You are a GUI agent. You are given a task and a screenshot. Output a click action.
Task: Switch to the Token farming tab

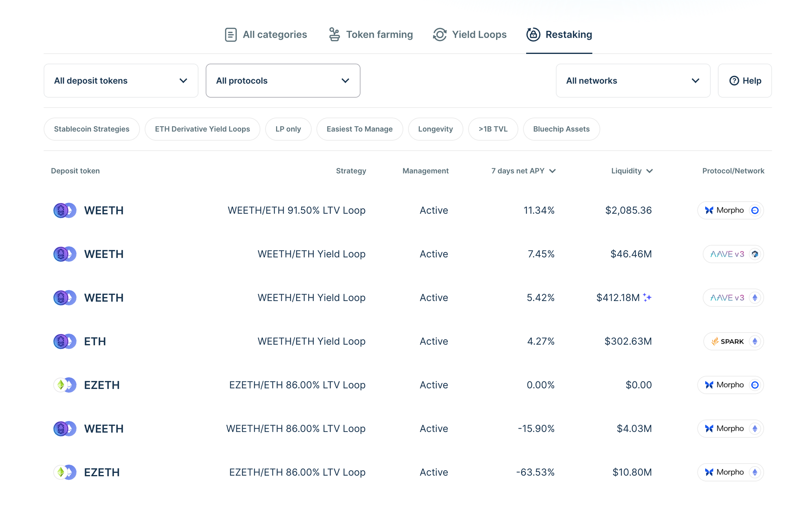click(379, 34)
